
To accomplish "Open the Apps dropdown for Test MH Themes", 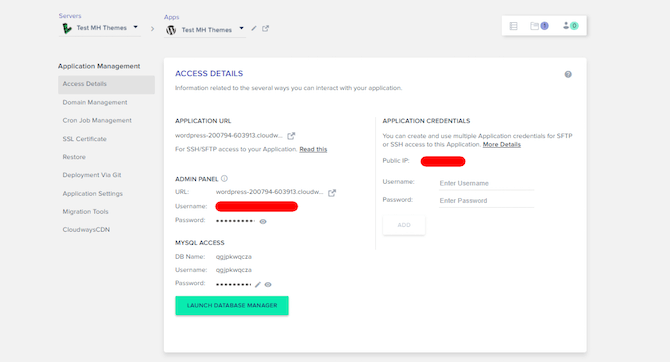I will pyautogui.click(x=205, y=30).
